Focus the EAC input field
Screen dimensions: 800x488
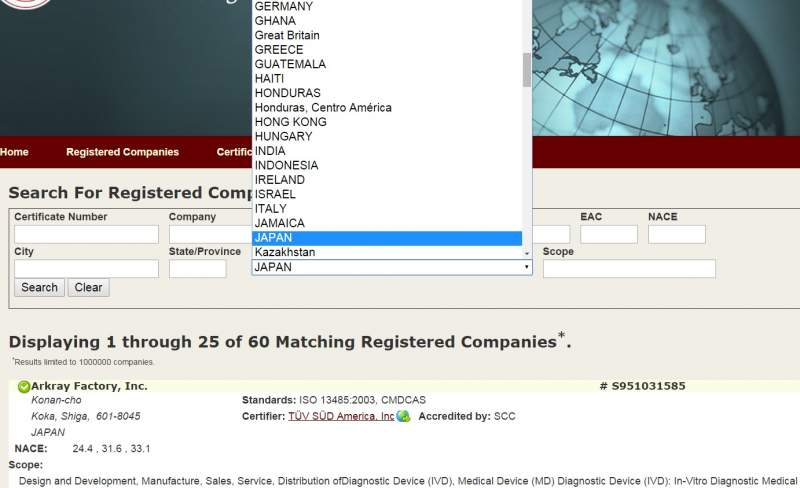click(x=609, y=234)
